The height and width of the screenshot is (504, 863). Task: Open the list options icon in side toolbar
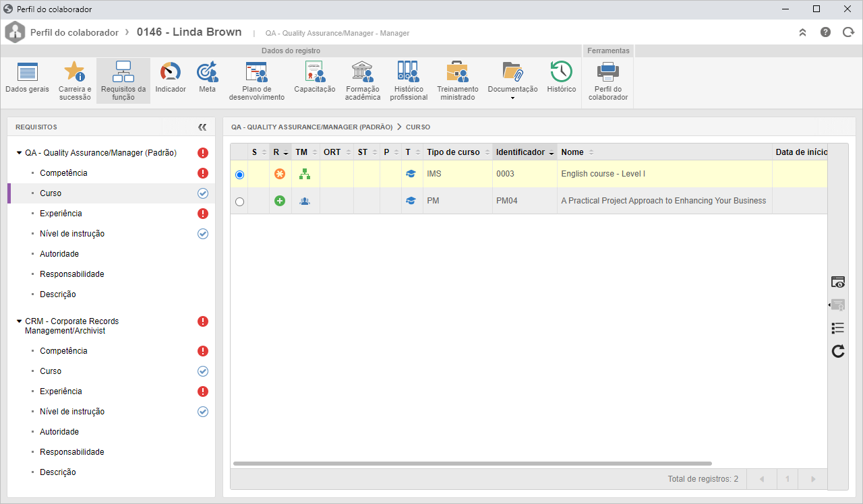coord(838,328)
